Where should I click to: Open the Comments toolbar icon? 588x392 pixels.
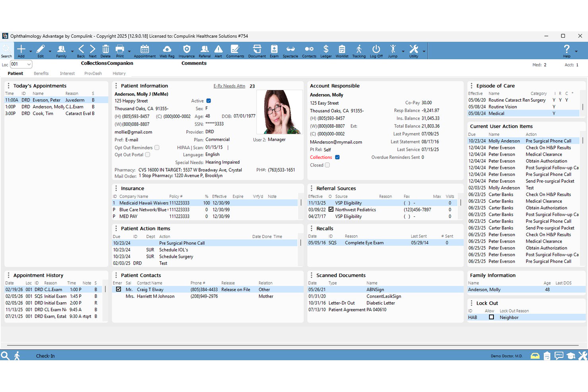point(235,49)
